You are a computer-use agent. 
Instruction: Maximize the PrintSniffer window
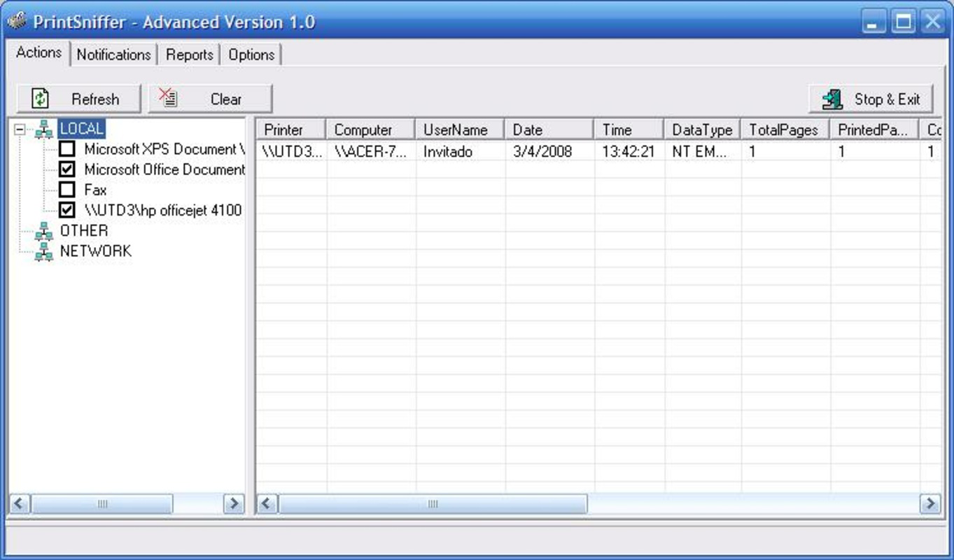tap(904, 22)
